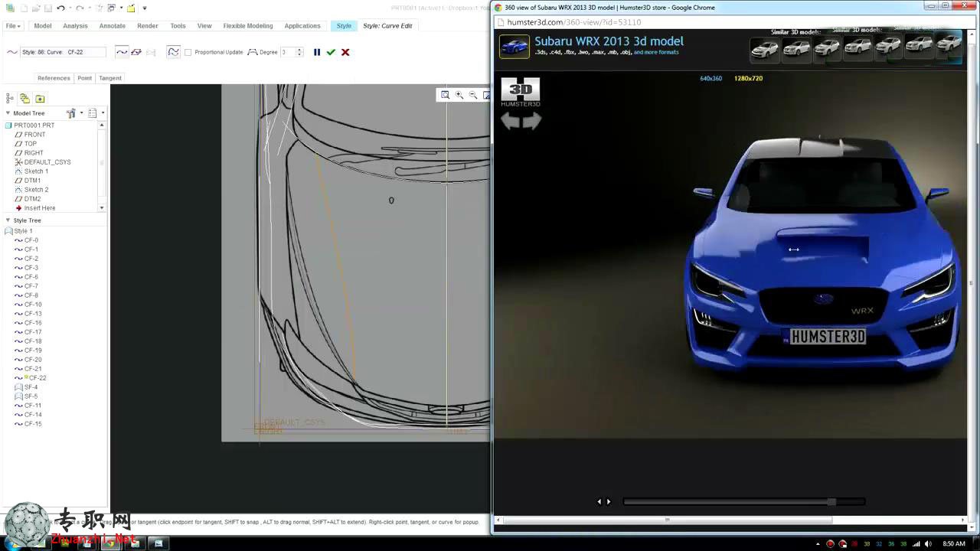Click the Model Tree settings hammer icon
Screen dimensions: 980x551
point(71,113)
